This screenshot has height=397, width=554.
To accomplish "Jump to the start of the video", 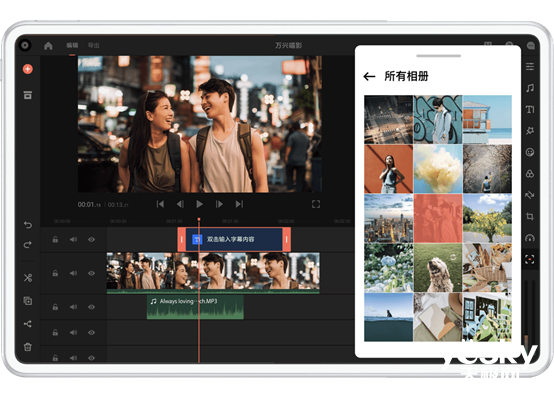I will tap(160, 204).
